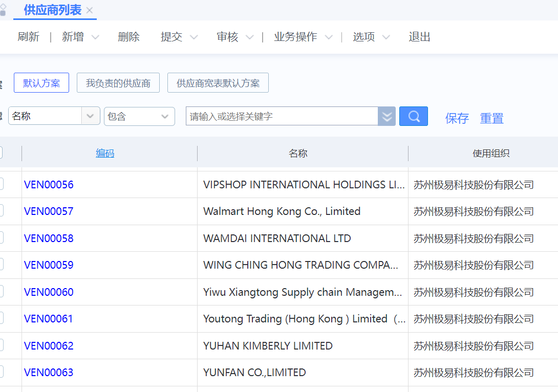Viewport: 558px width, 392px height.
Task: Open supplier VEN00056
Action: click(x=49, y=185)
